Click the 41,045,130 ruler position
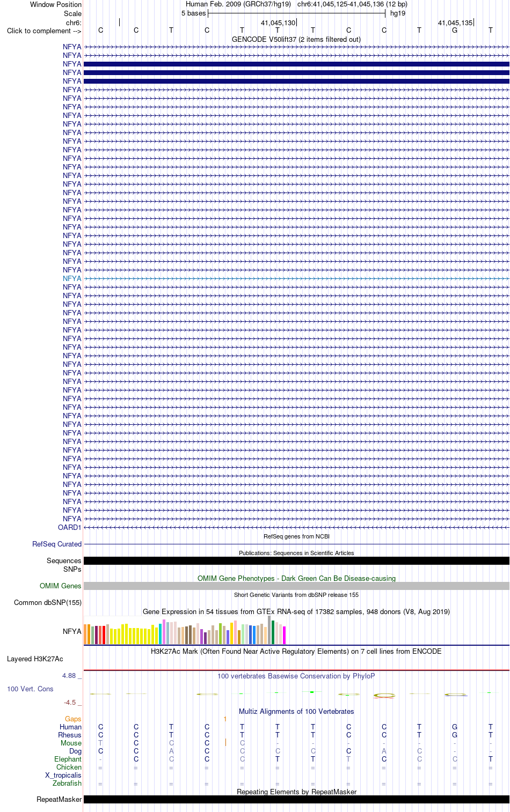This screenshot has width=510, height=812. pyautogui.click(x=278, y=23)
